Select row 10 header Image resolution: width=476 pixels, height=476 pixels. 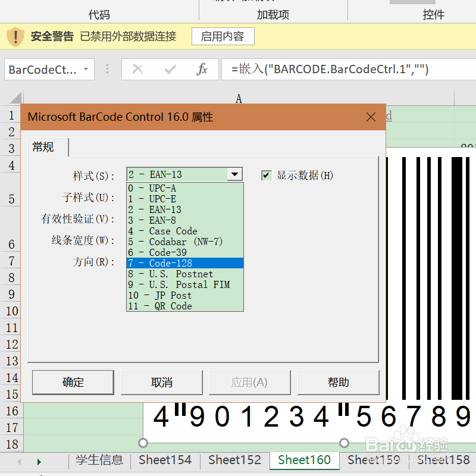[x=11, y=311]
